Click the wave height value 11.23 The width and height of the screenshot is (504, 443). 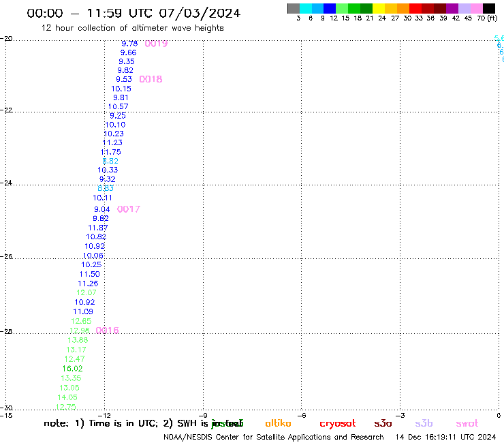[x=112, y=142]
